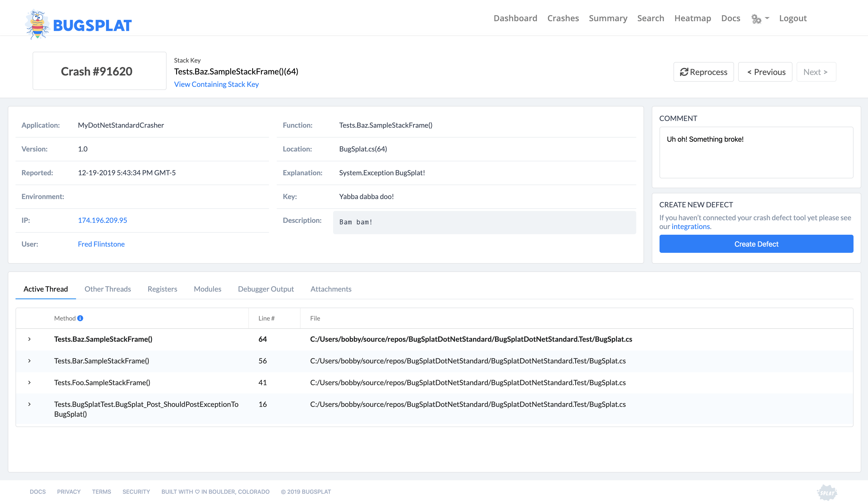Click the application value MyDotNetStandardCrasher

tap(121, 125)
